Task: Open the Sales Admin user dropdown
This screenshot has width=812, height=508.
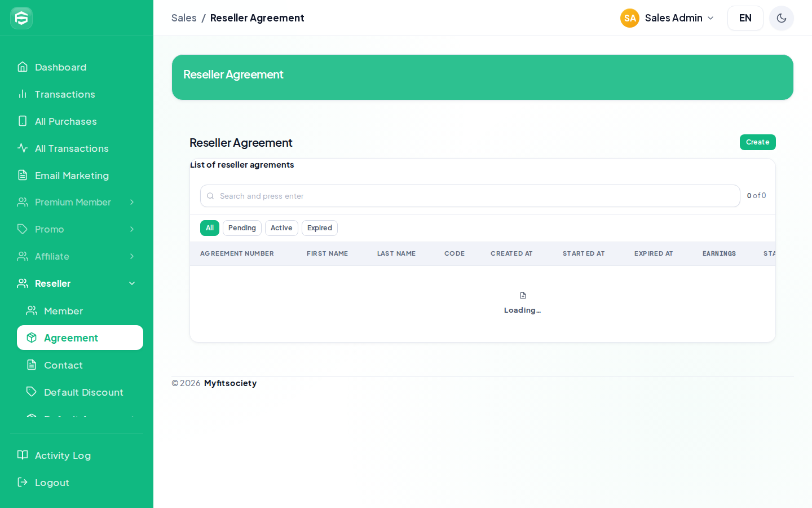Action: point(667,18)
